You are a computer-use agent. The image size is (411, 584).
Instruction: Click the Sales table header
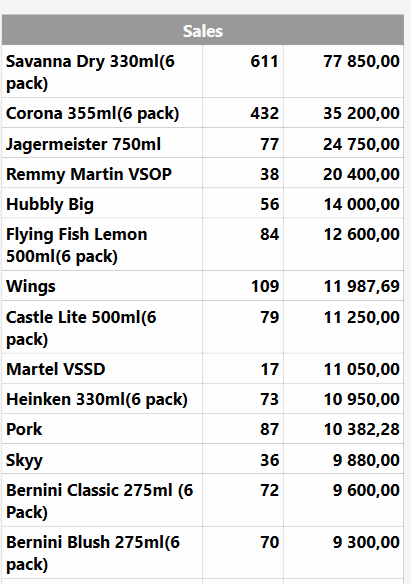pyautogui.click(x=203, y=30)
